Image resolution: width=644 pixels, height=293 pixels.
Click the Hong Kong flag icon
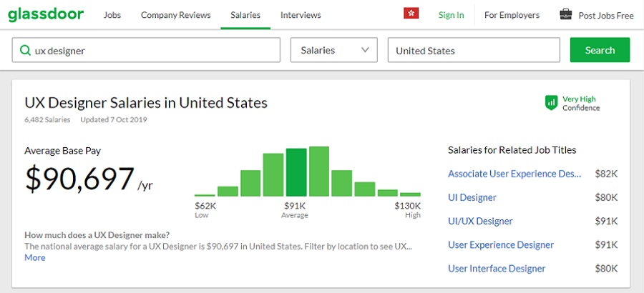pos(411,14)
